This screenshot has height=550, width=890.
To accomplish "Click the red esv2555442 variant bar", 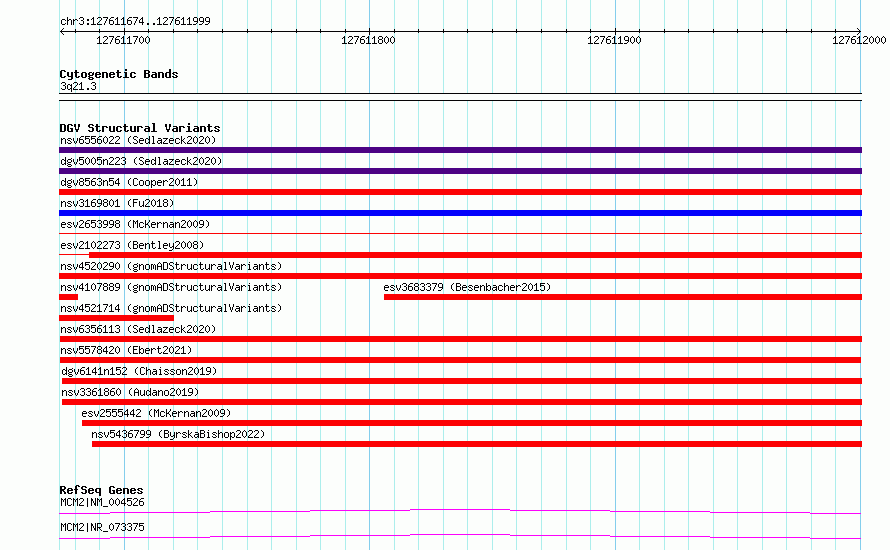I will point(472,423).
